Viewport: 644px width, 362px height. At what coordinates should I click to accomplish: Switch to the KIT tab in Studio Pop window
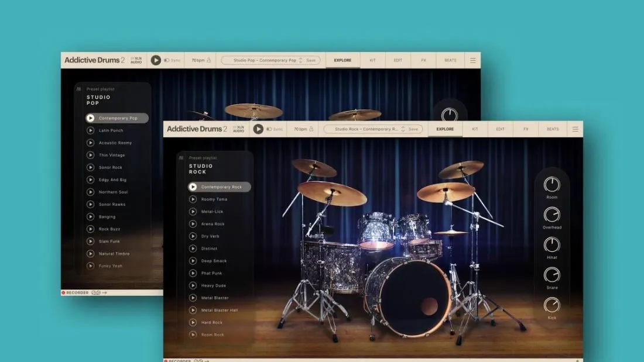click(x=372, y=60)
